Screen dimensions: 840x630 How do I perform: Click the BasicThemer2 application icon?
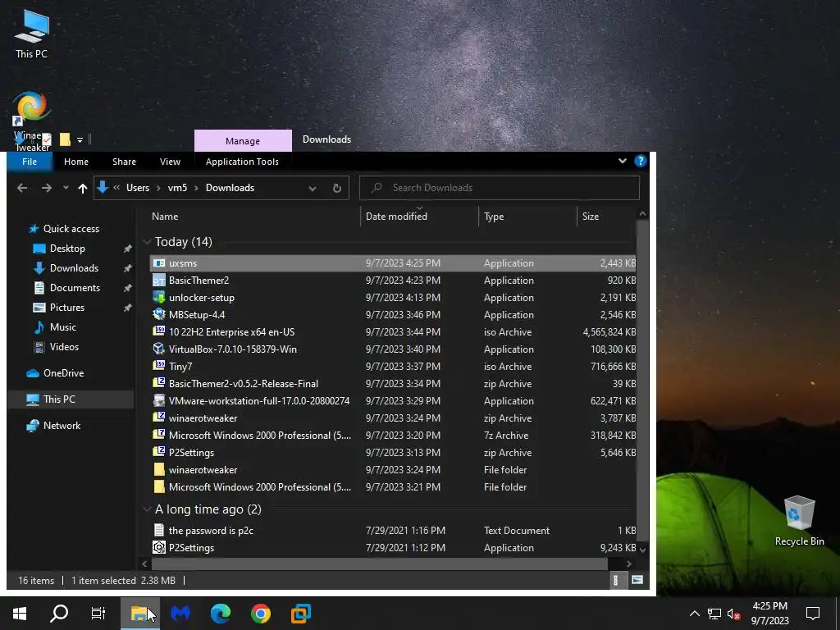[159, 281]
